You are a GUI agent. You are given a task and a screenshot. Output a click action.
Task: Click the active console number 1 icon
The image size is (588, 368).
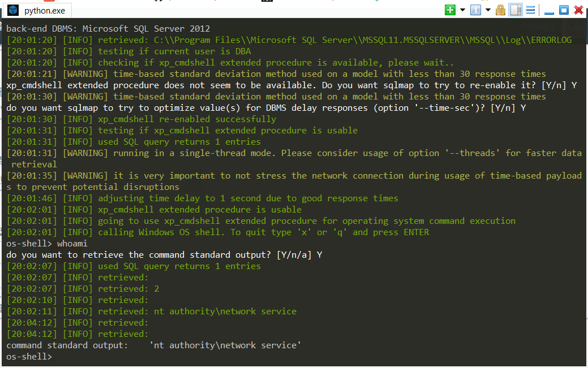tap(475, 10)
